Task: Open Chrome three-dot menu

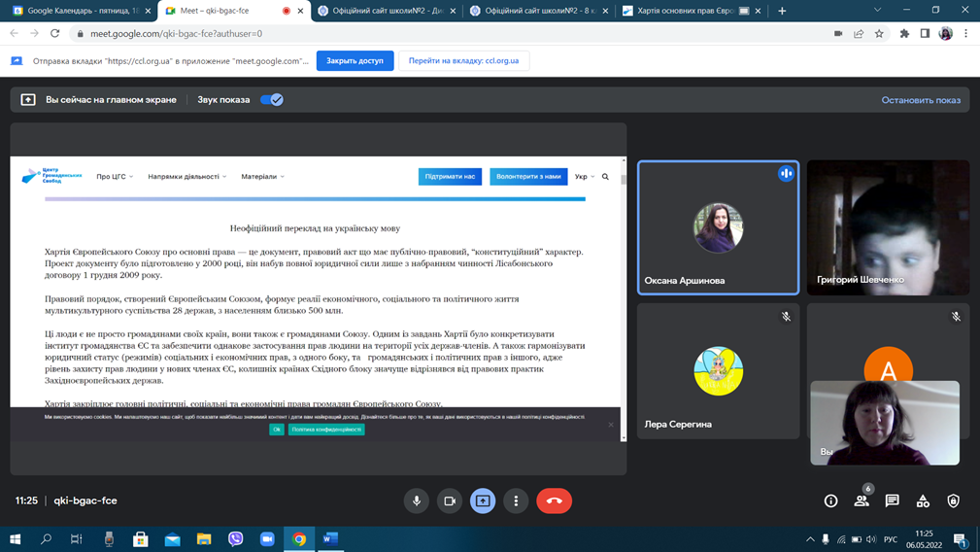Action: [x=966, y=34]
